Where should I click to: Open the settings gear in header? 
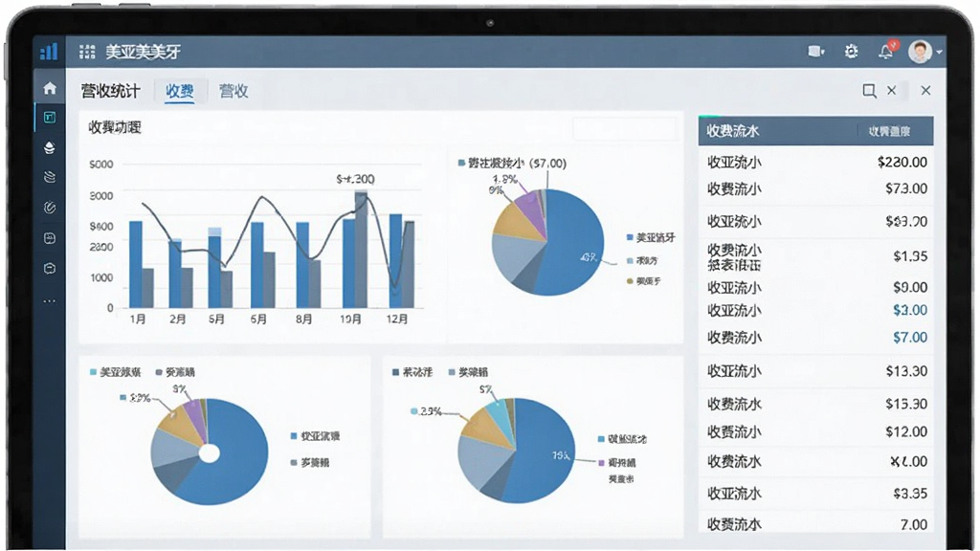[x=851, y=52]
